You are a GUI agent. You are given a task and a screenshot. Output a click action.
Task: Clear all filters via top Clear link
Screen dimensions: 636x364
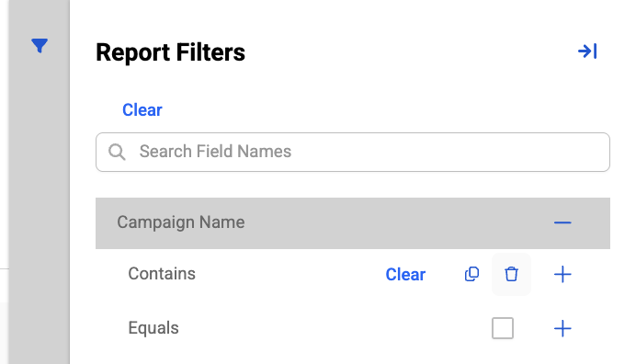(142, 110)
